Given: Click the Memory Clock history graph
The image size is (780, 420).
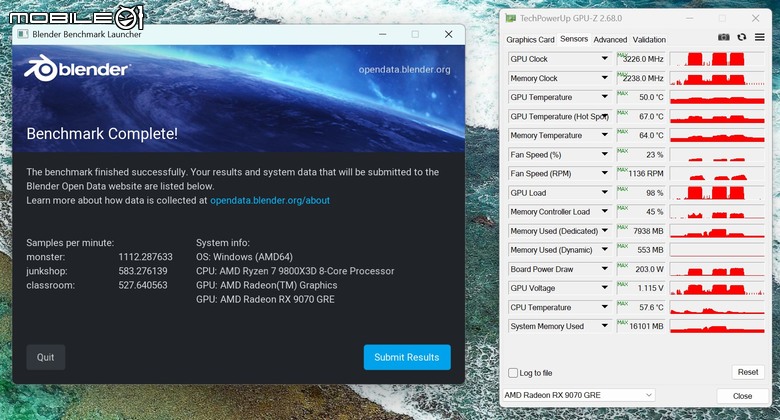Looking at the screenshot, I should coord(717,78).
